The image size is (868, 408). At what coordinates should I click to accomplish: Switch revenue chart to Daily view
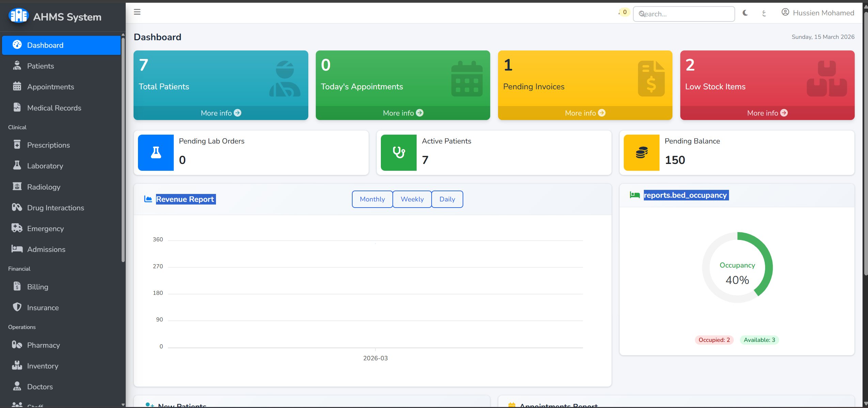[447, 199]
